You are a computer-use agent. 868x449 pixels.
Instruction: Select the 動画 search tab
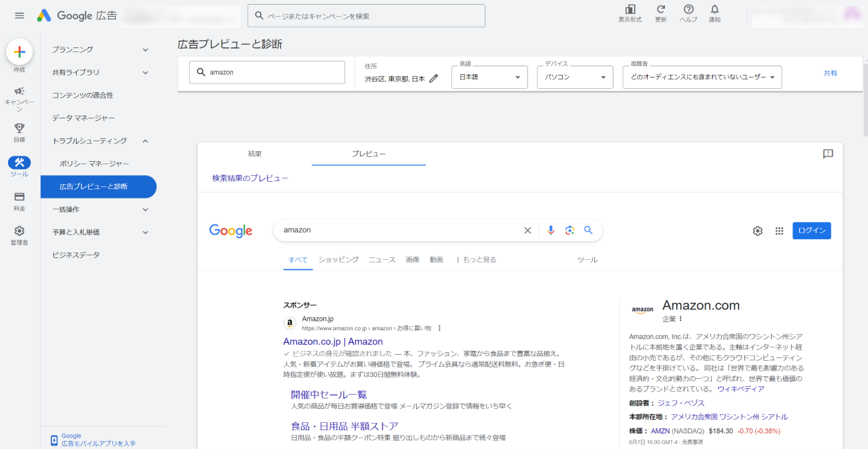[x=437, y=259]
